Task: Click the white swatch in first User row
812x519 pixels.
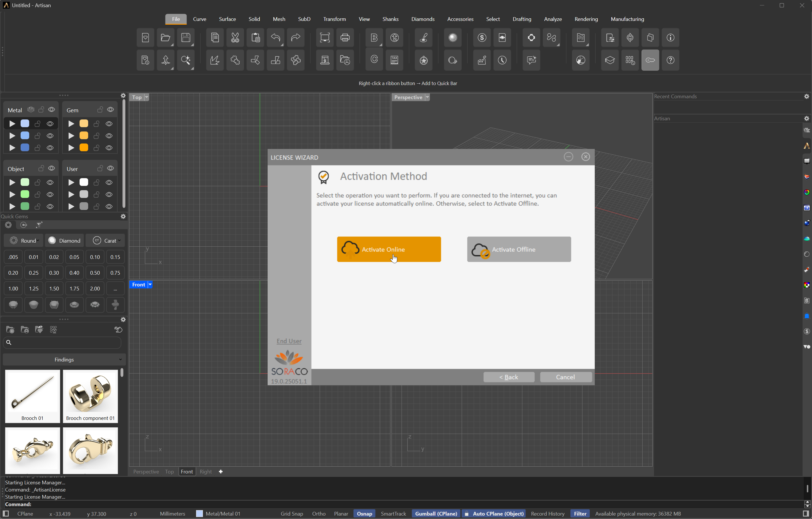Action: pyautogui.click(x=84, y=182)
